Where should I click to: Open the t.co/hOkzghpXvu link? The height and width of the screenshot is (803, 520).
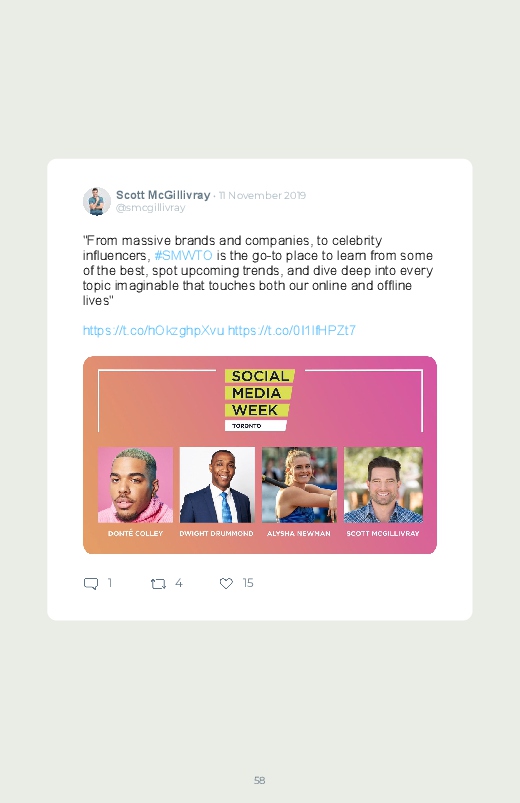(x=154, y=330)
